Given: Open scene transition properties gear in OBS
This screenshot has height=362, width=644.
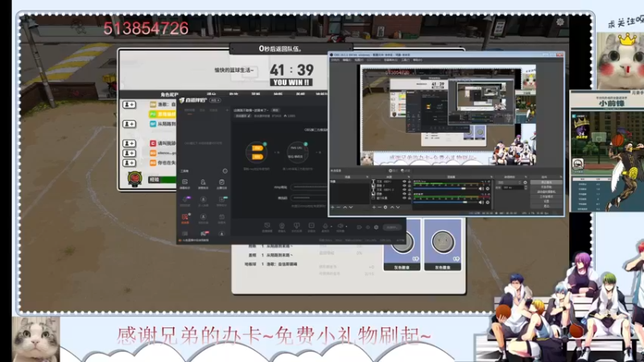Looking at the screenshot, I should pyautogui.click(x=526, y=183).
